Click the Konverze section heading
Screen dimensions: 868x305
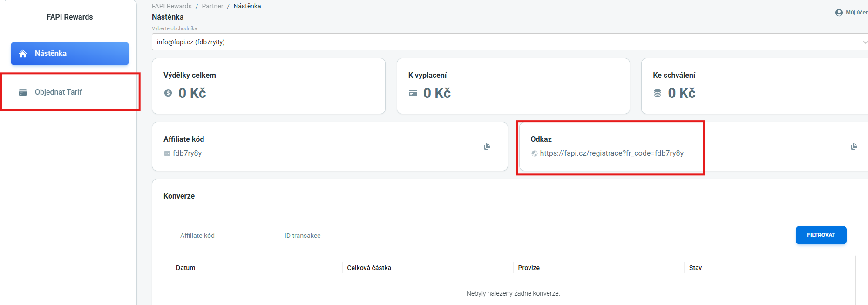(179, 196)
